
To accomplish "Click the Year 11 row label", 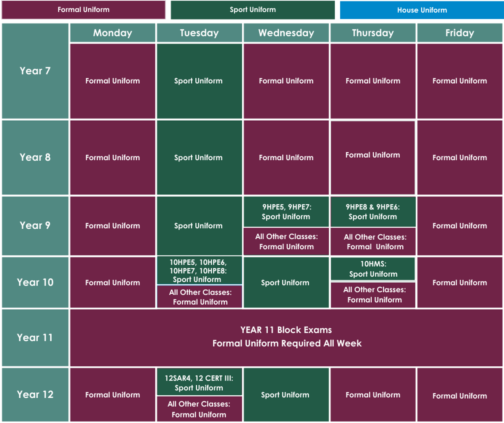I will (35, 337).
